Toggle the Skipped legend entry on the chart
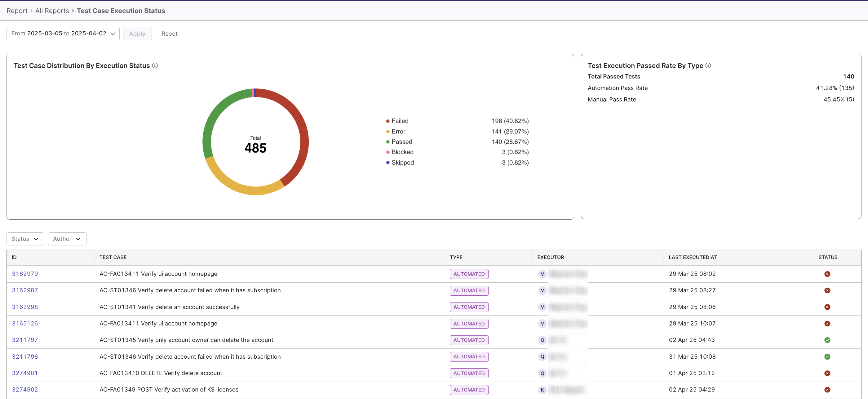Image resolution: width=868 pixels, height=399 pixels. coord(402,162)
